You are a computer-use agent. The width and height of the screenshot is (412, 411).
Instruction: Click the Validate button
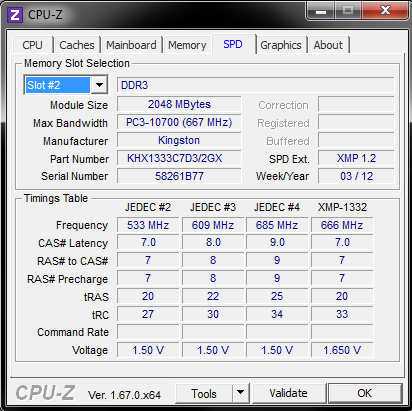(289, 393)
